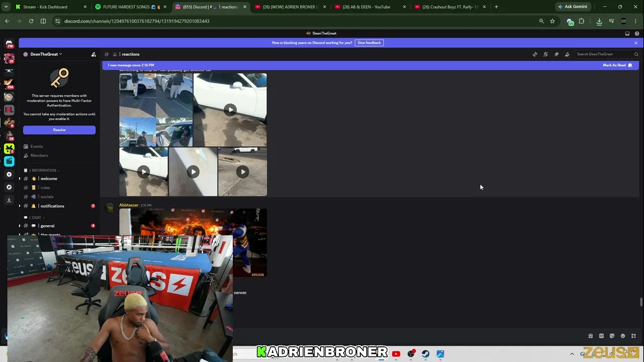The image size is (644, 362).
Task: Click Give feedback button in banner
Action: coord(369,43)
